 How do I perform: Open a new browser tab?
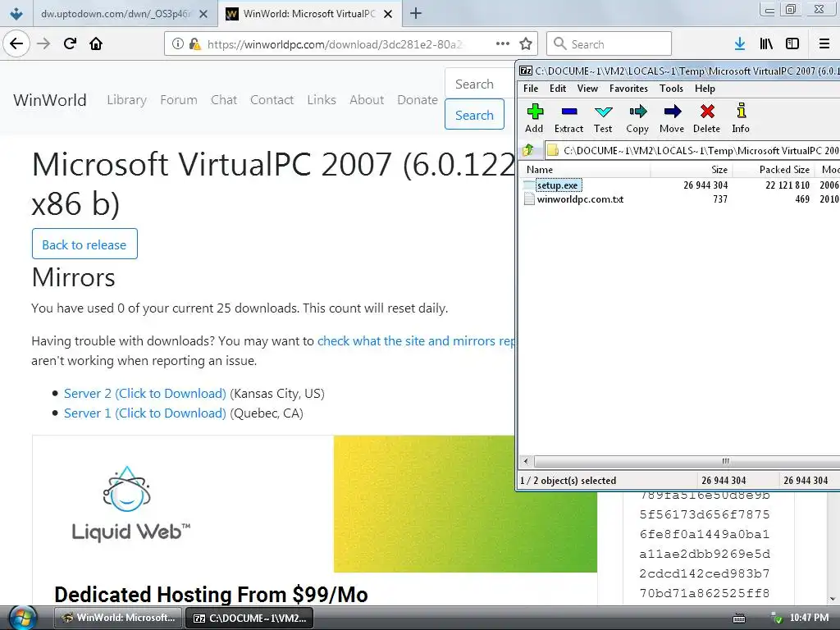(x=416, y=13)
